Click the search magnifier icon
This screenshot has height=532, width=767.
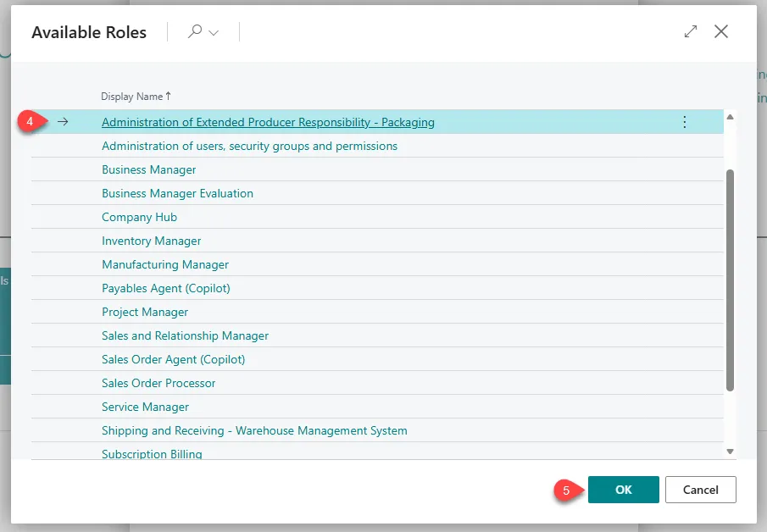(x=195, y=32)
